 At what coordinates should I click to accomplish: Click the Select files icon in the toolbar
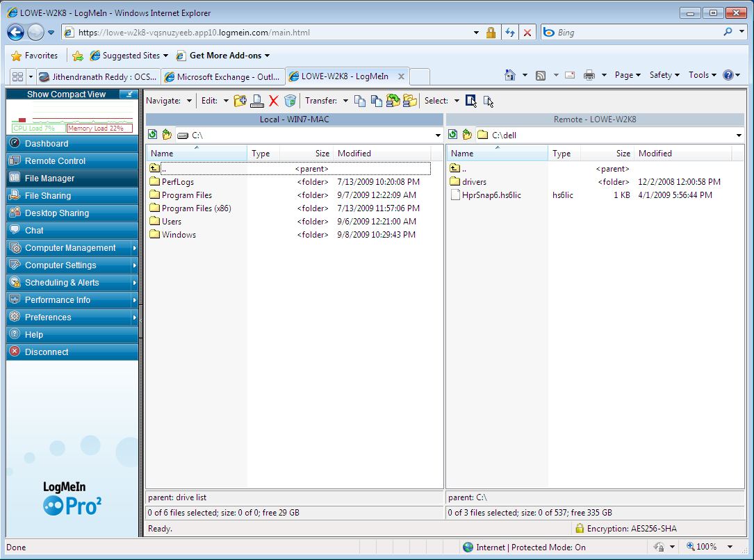pyautogui.click(x=471, y=101)
